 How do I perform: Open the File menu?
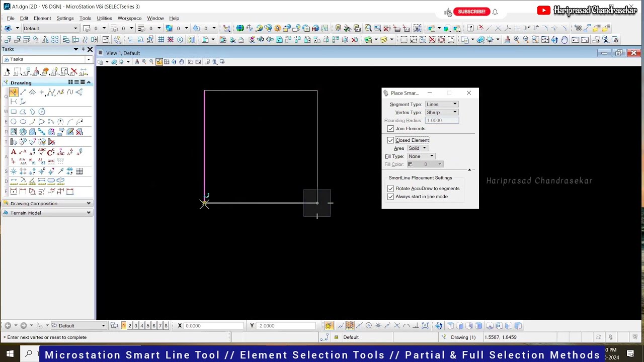pos(11,18)
